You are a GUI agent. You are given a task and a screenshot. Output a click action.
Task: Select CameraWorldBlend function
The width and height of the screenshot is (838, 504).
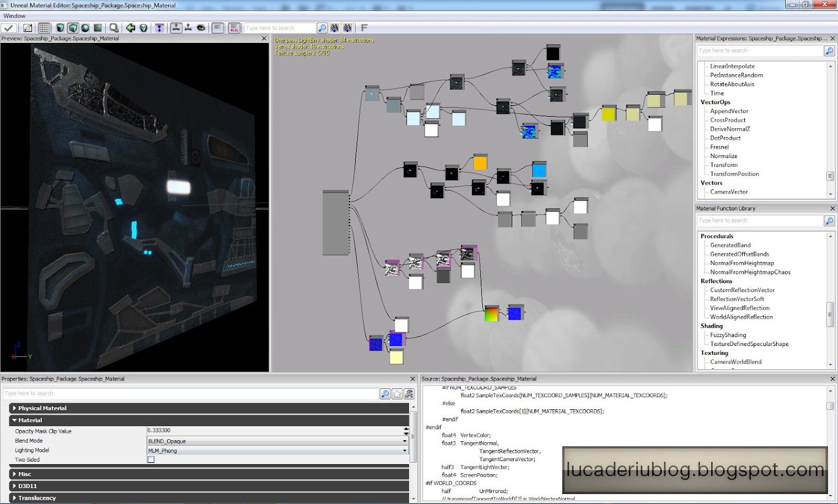click(x=736, y=362)
